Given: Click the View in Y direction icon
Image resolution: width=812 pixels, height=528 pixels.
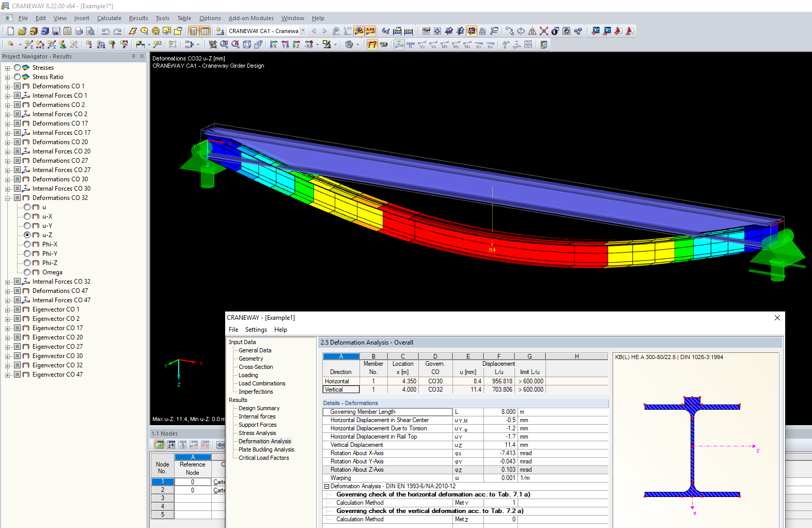Looking at the screenshot, I should [285, 44].
